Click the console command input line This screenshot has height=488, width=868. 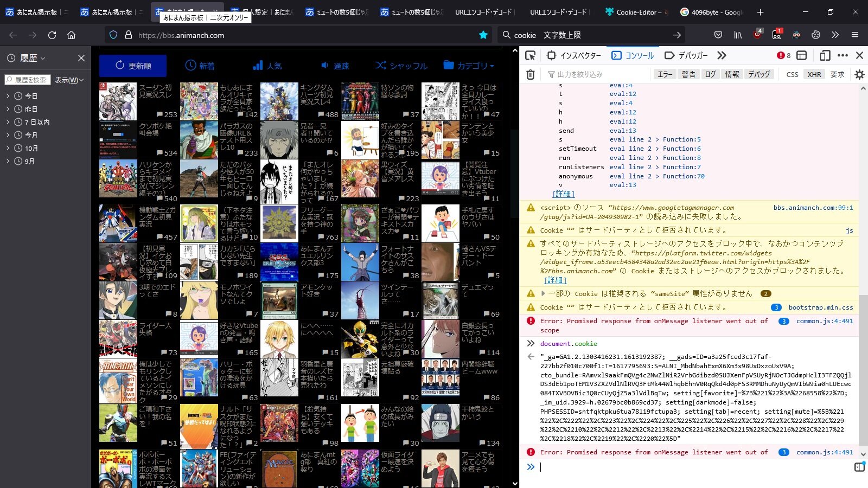[694, 467]
